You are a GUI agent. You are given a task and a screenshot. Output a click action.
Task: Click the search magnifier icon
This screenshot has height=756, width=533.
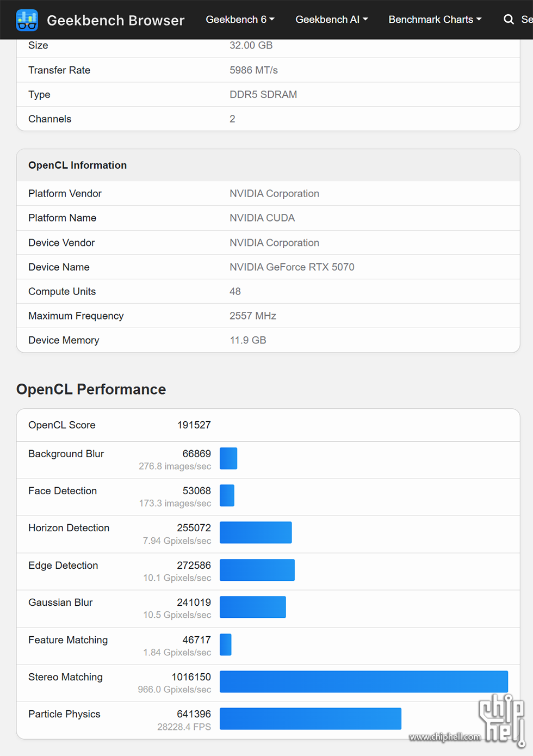point(509,19)
